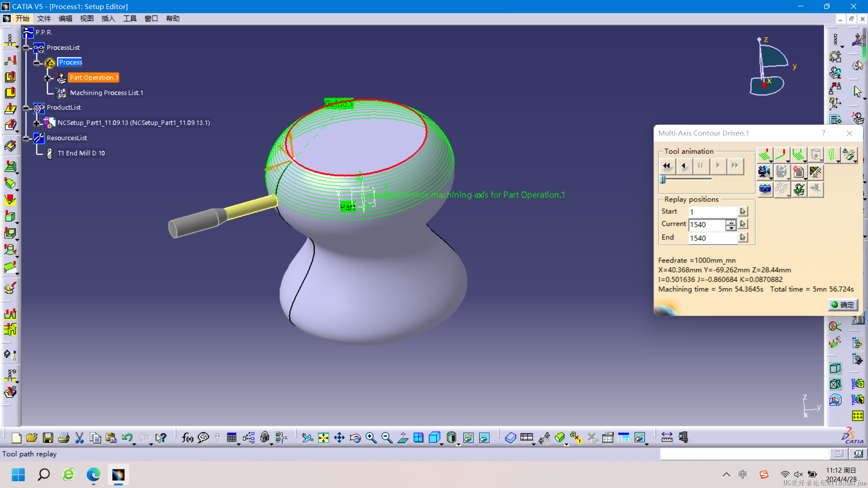Click the Print icon
Screen dimensions: 868x488
pyautogui.click(x=64, y=437)
